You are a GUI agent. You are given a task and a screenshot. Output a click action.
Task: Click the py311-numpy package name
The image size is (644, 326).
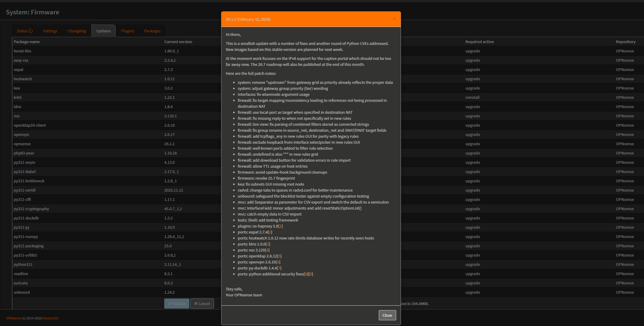coord(26,236)
